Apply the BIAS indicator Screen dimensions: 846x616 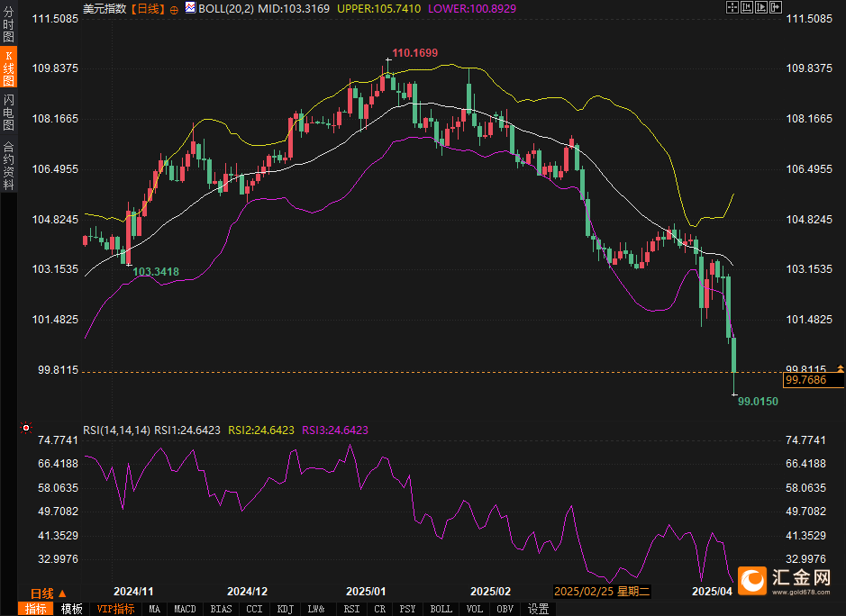221,609
